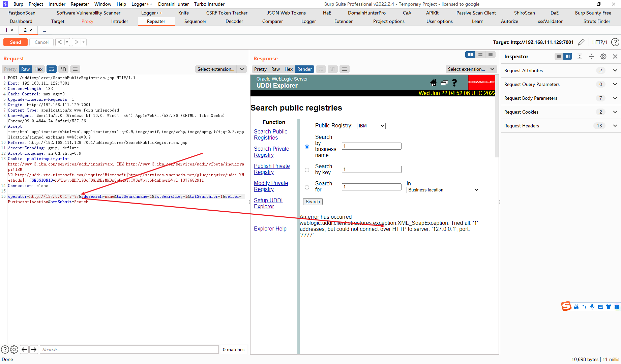Open search help icon at bottom left

point(5,350)
